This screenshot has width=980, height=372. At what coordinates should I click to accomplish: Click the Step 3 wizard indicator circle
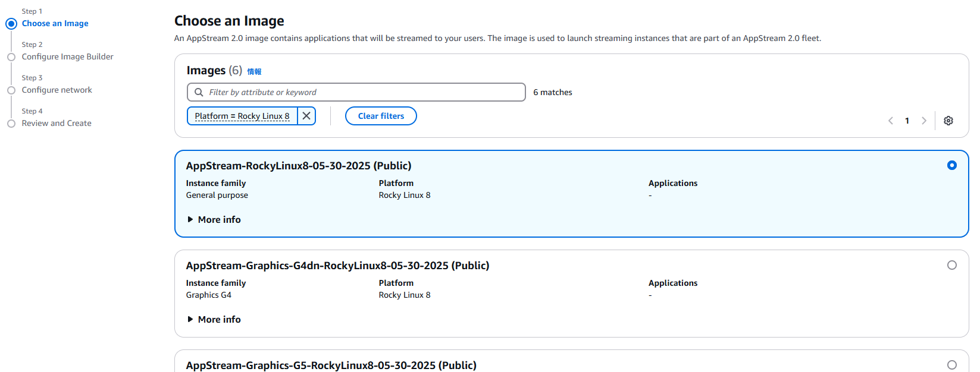point(11,90)
